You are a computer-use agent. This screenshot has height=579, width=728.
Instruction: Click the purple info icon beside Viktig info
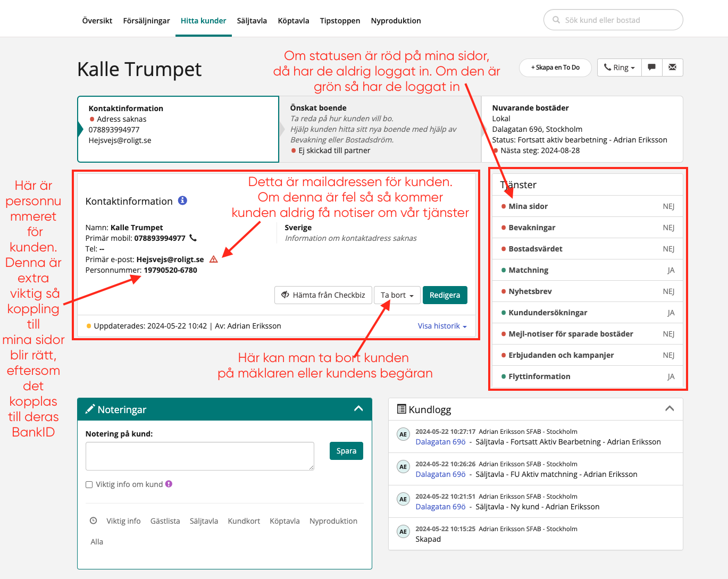pyautogui.click(x=169, y=484)
